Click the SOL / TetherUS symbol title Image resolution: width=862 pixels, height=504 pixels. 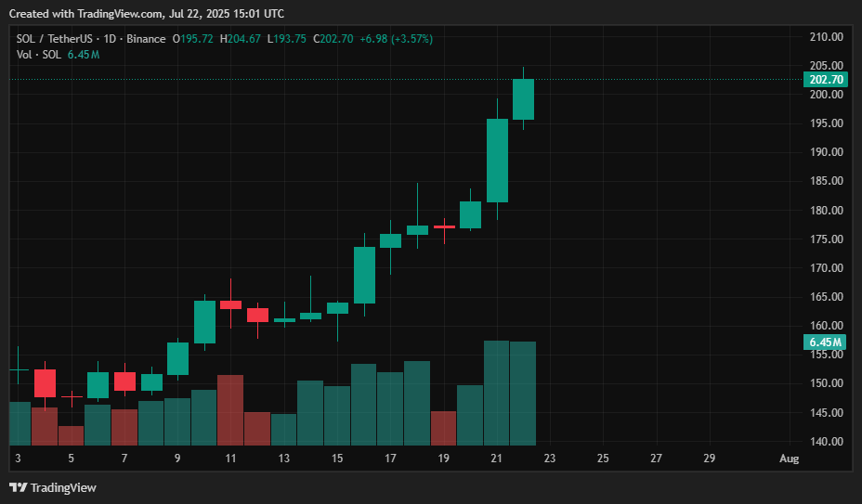[x=53, y=39]
